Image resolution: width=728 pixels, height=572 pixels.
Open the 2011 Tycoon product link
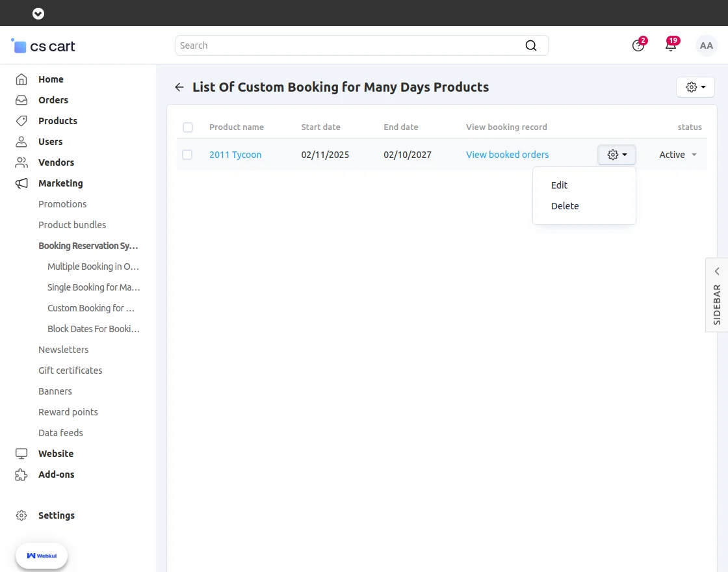coord(235,155)
